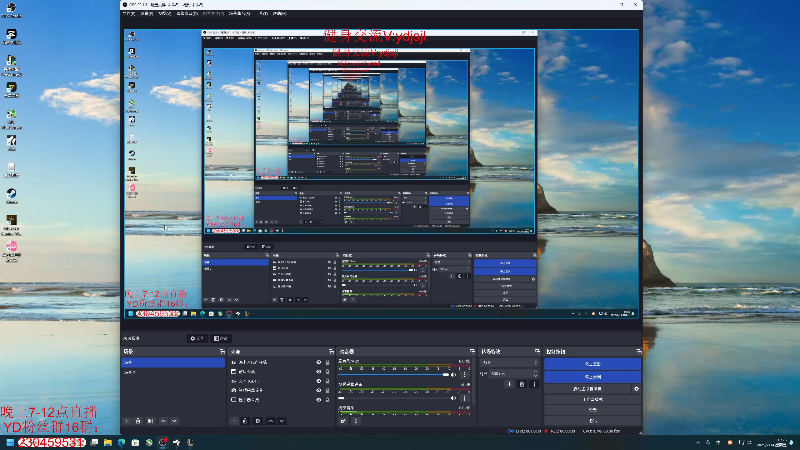Move scene down with Scenes dock arrow
Viewport: 800px width, 450px height.
[174, 421]
